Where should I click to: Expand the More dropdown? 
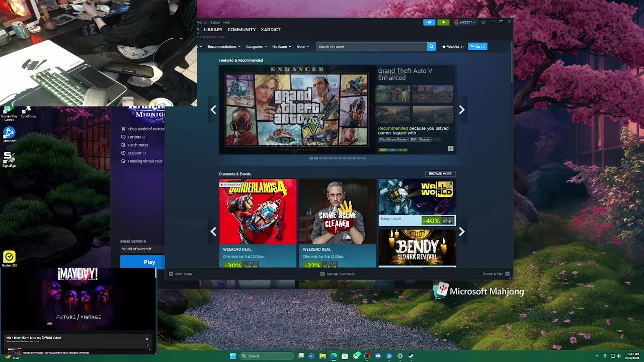point(302,47)
